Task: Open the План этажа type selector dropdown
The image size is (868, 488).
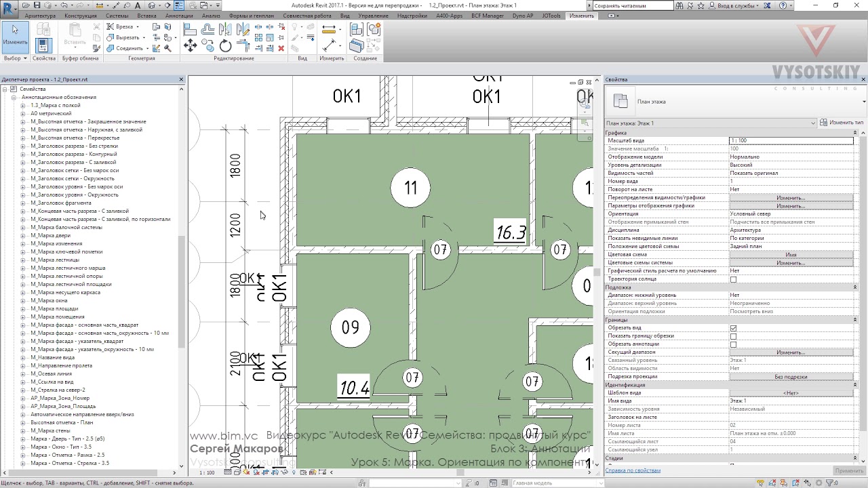Action: pyautogui.click(x=865, y=102)
